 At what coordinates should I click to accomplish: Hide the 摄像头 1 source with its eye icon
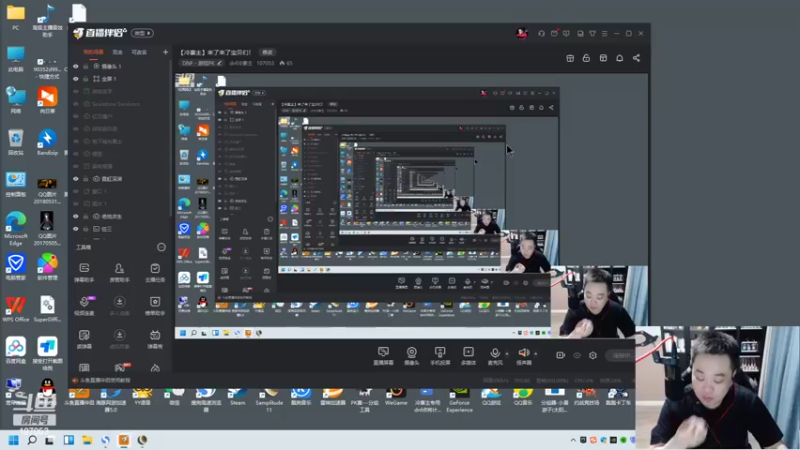coord(76,66)
